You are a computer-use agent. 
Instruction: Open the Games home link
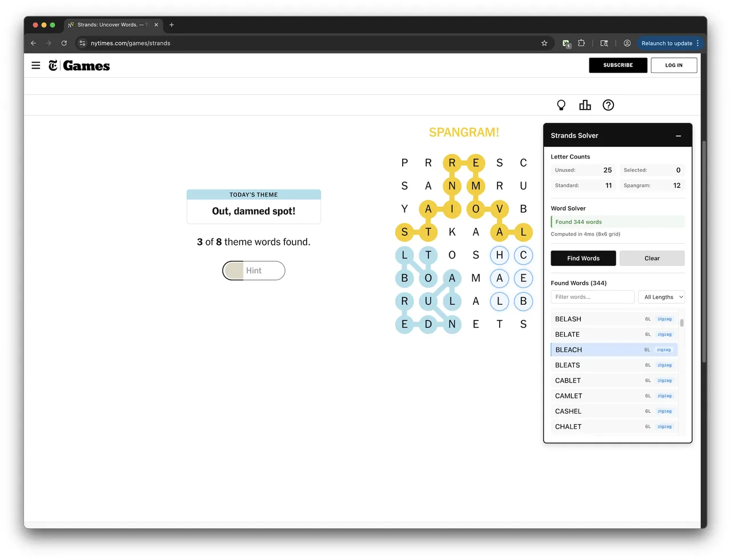pyautogui.click(x=86, y=66)
